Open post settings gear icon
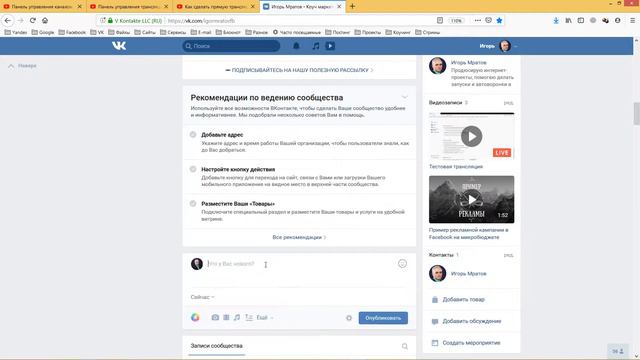640x360 pixels. 349,318
